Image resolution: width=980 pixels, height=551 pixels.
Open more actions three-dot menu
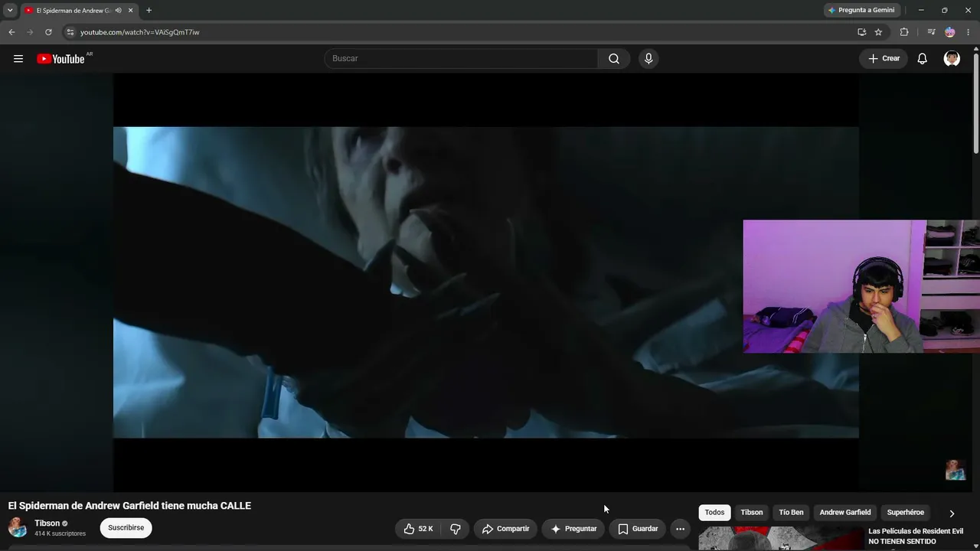(680, 529)
